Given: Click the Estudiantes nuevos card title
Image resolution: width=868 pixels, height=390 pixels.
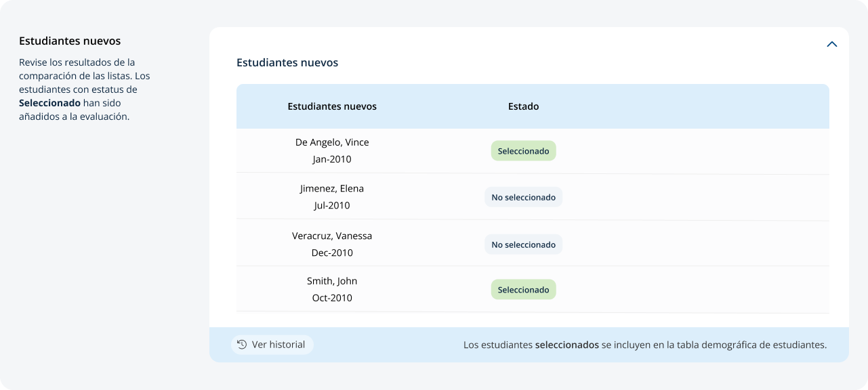Looking at the screenshot, I should (x=287, y=62).
